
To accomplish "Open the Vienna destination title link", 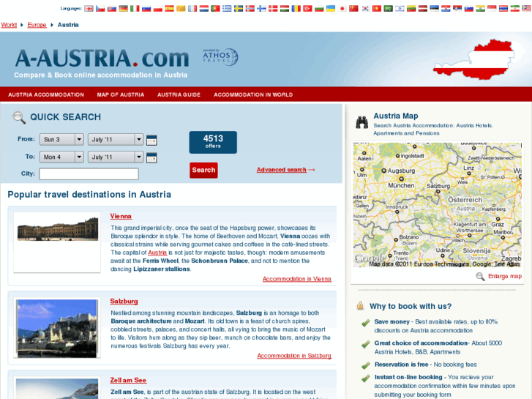I will [121, 216].
